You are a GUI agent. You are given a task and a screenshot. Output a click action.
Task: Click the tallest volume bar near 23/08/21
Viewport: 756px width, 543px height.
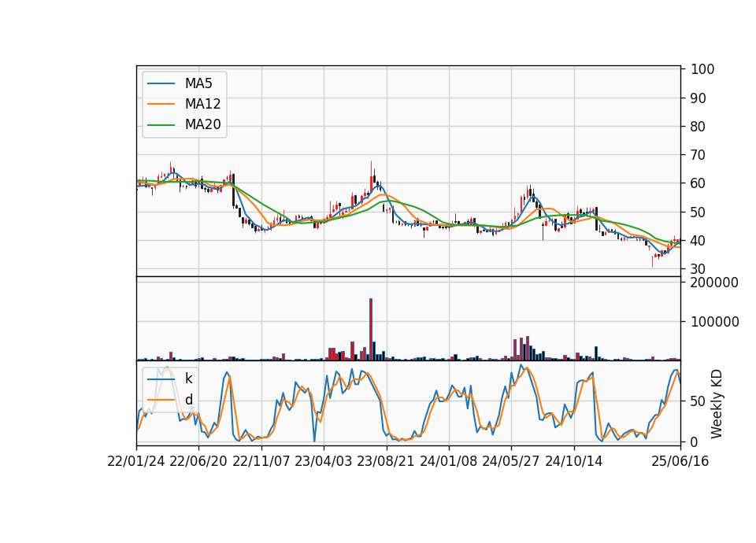pyautogui.click(x=371, y=330)
